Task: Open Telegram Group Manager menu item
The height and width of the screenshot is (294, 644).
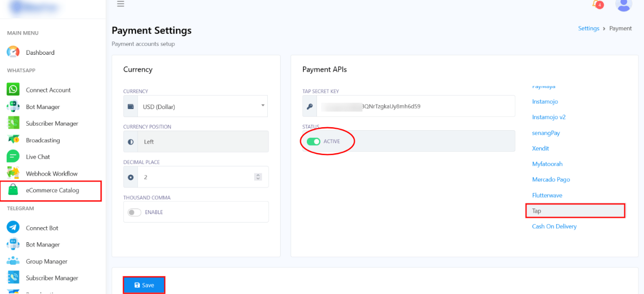Action: (47, 261)
